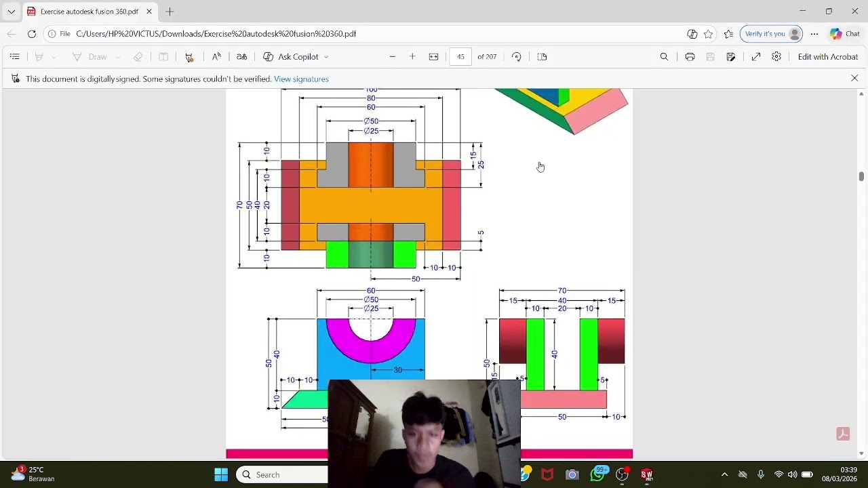Open Wi-Fi network settings in tray
This screenshot has width=868, height=488.
(778, 474)
